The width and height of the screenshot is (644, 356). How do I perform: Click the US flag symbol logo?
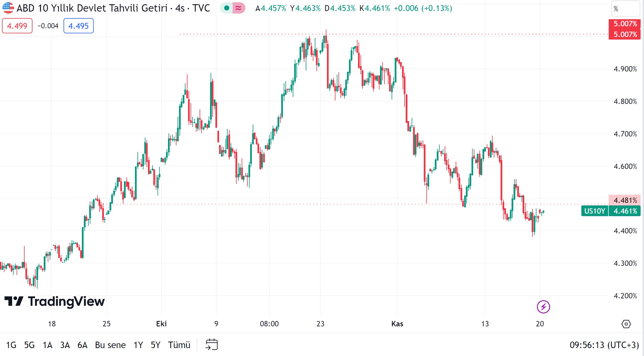coord(8,8)
